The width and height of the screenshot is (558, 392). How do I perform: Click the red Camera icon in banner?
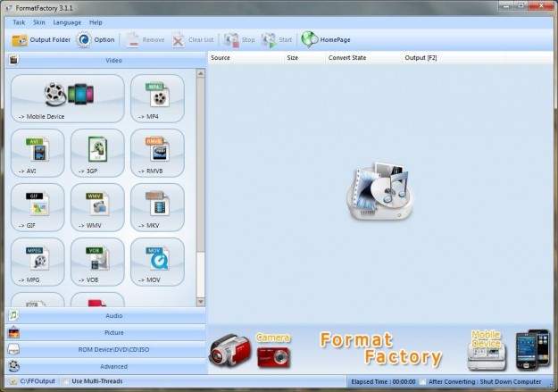pos(273,357)
